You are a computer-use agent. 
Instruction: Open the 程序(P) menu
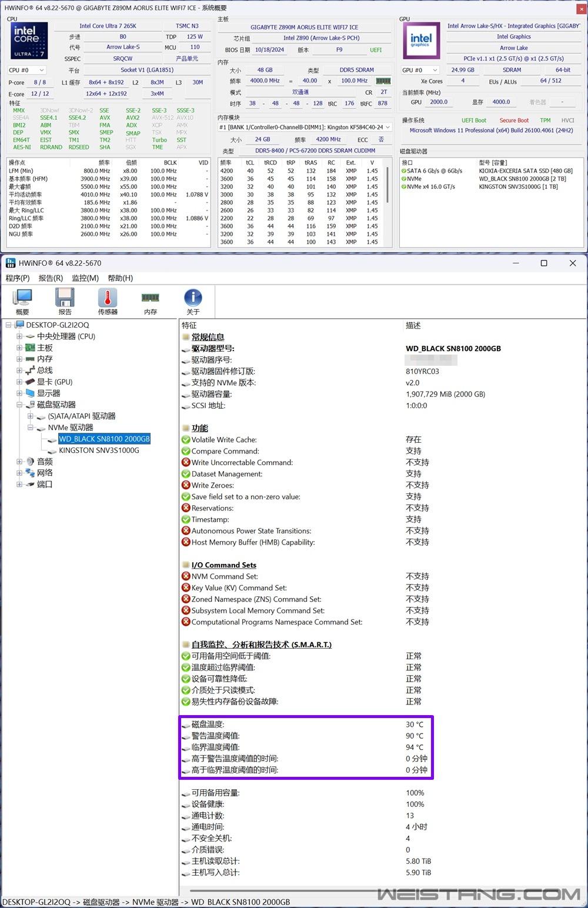point(18,278)
